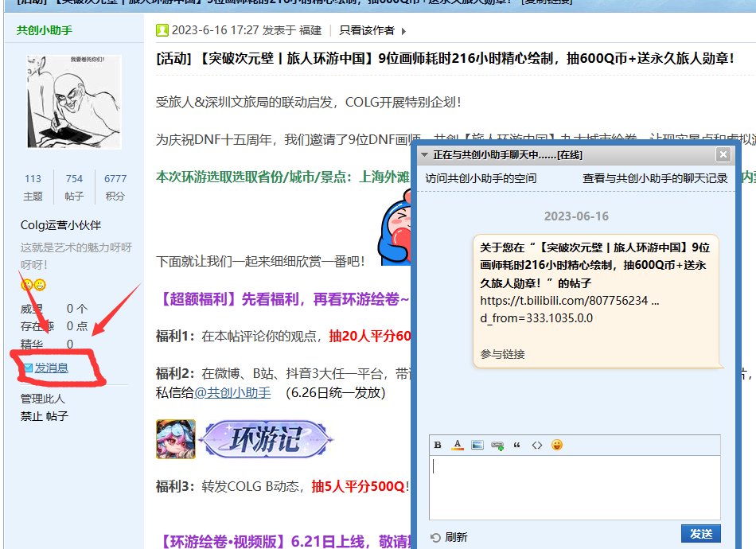
Task: Open the author's avatar image
Action: tap(74, 102)
